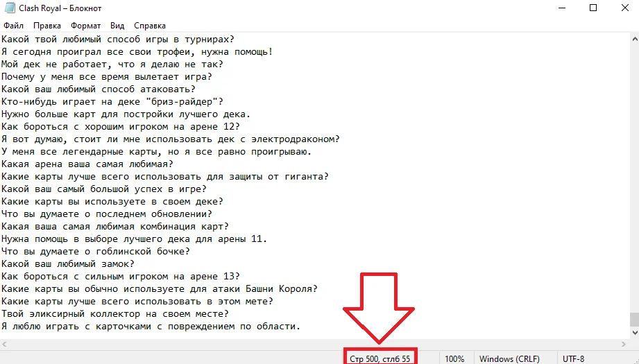Place cursor in line about гоблинской бочке
Image resolution: width=639 pixels, height=364 pixels.
[96, 251]
